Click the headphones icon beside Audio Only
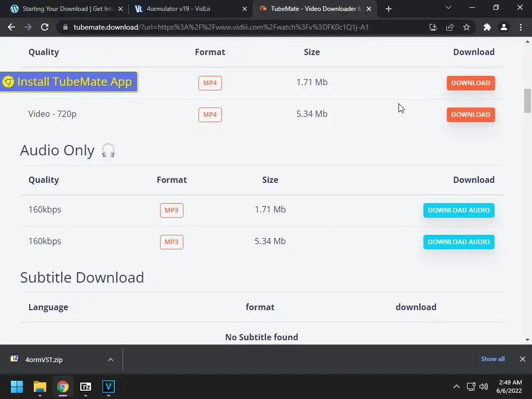 click(108, 150)
